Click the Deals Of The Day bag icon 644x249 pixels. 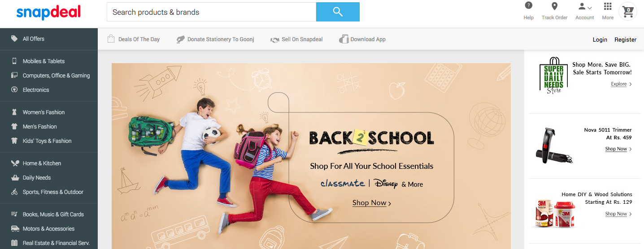[111, 39]
